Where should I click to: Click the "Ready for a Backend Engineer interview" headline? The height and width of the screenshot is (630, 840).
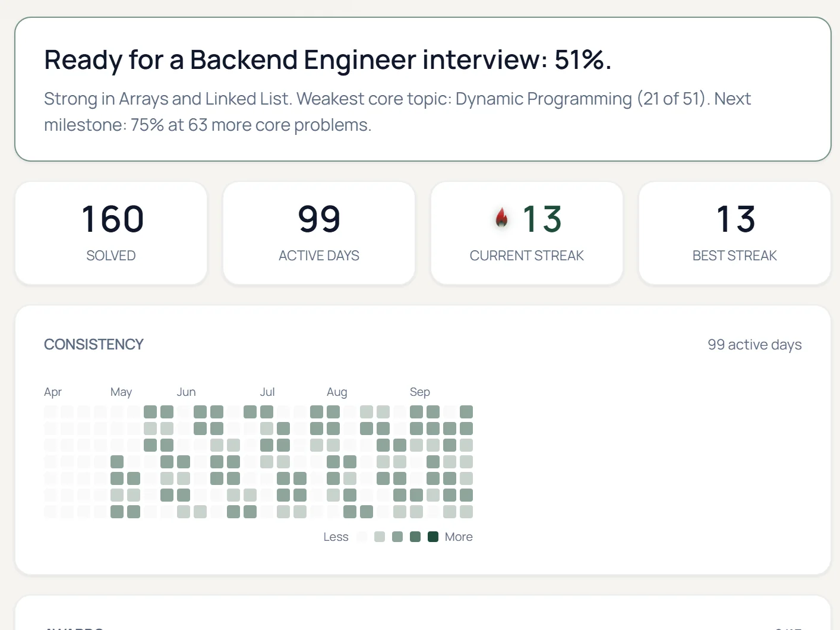pos(328,60)
